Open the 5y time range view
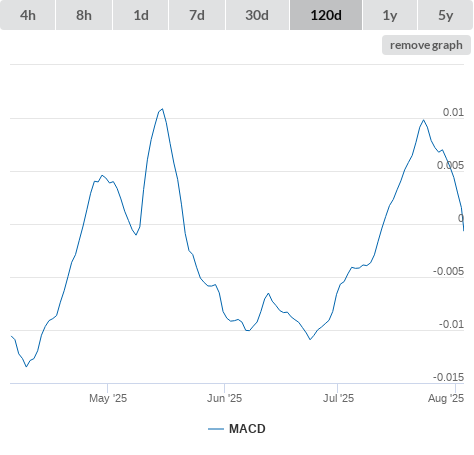474x455 pixels. point(445,15)
